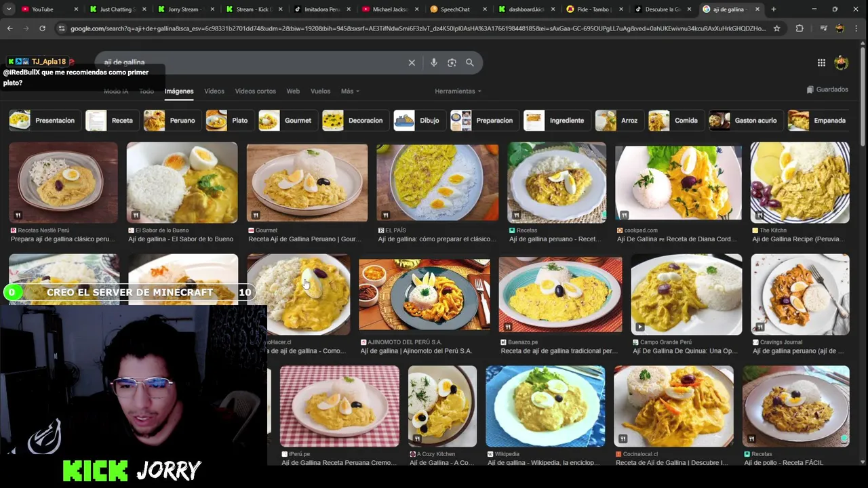Switch to the Web search tab
The image size is (868, 488).
293,91
